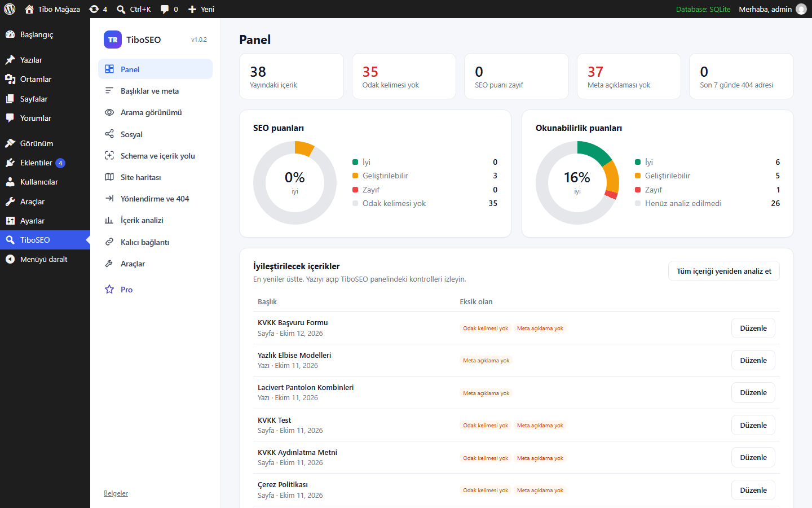Collapse the menu with Menüyü daralt
This screenshot has height=508, width=812.
coord(45,259)
